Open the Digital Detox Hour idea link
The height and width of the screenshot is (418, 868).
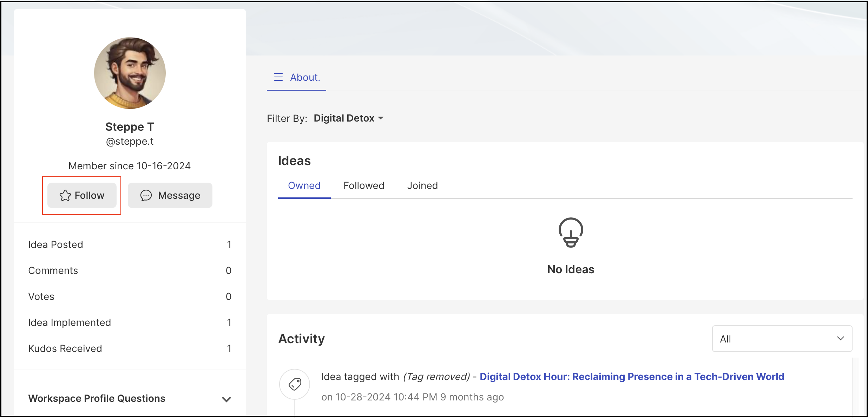[632, 377]
